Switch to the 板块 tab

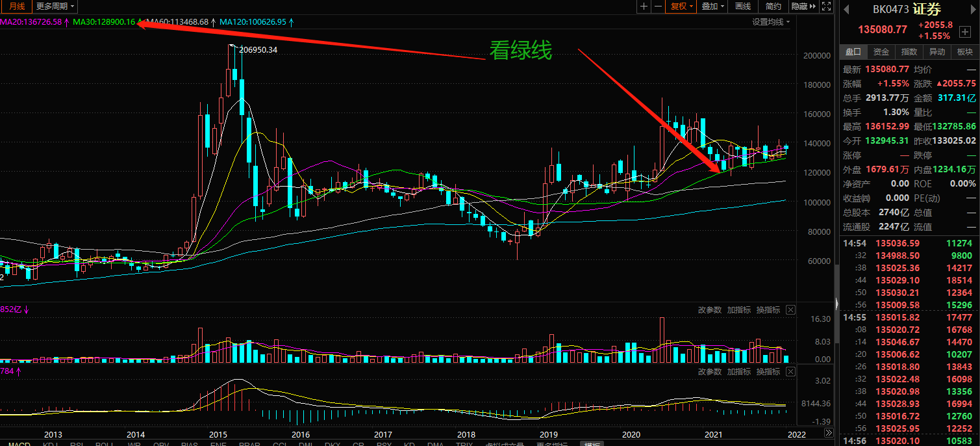(965, 52)
